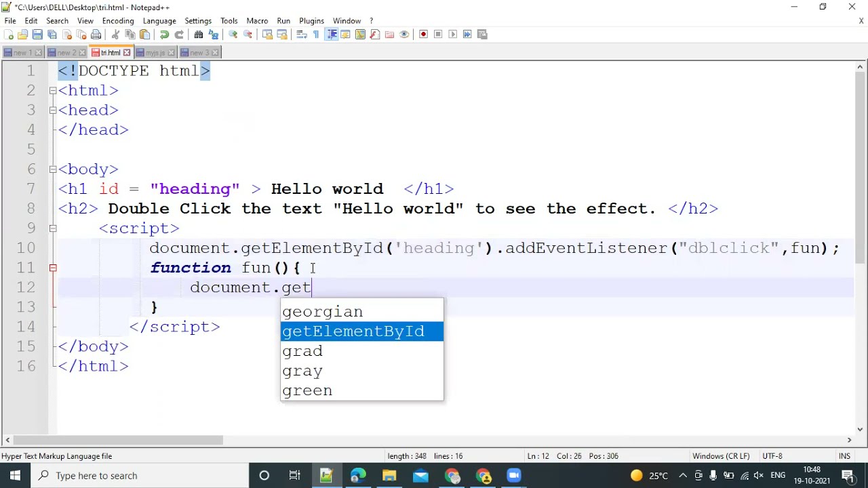Click the Close All toolbar icon

click(81, 35)
